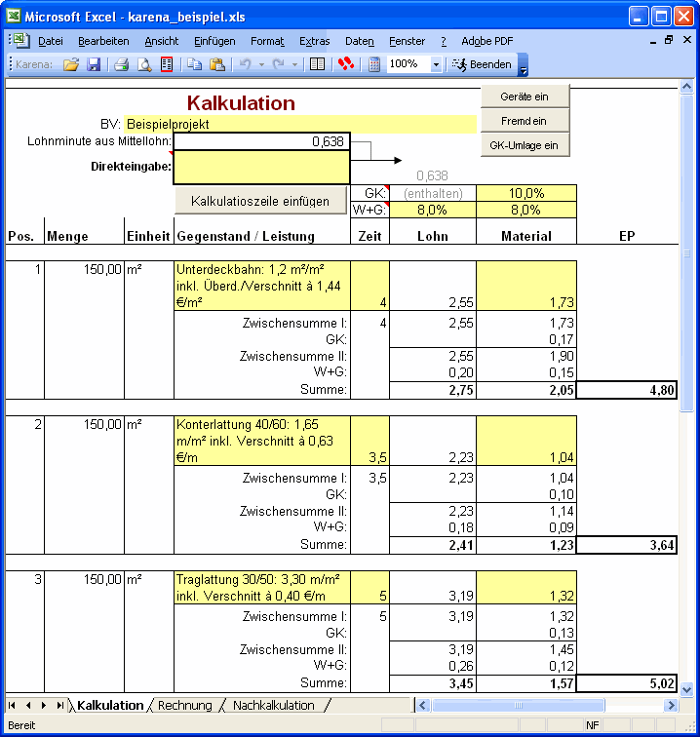Open print preview with magnifier icon
This screenshot has height=737, width=700.
point(144,64)
